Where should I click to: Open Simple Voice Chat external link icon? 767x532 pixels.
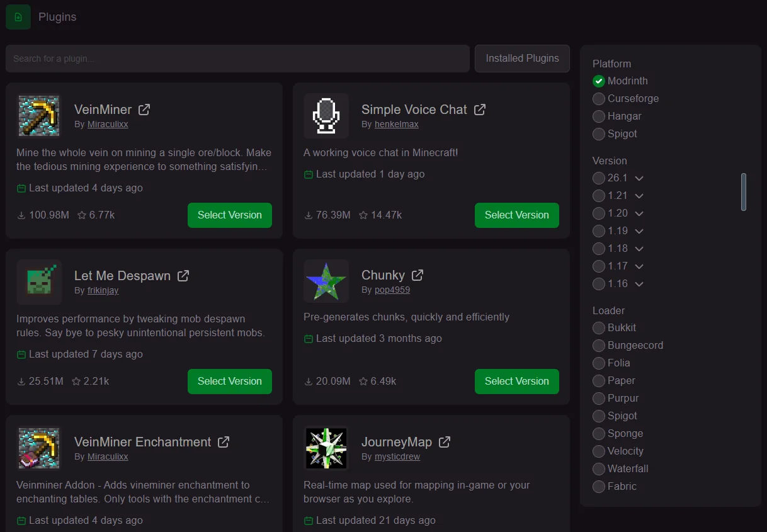[480, 109]
